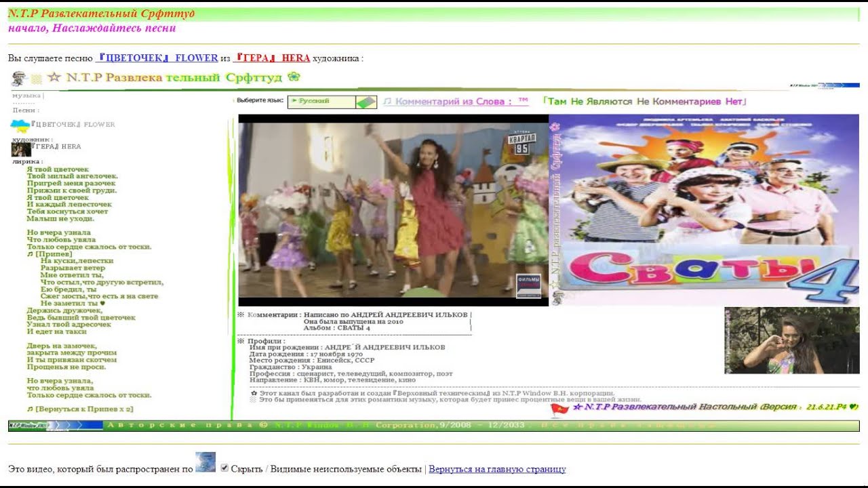
Task: Open the СВАТЫ 4 album cover image
Action: [704, 210]
